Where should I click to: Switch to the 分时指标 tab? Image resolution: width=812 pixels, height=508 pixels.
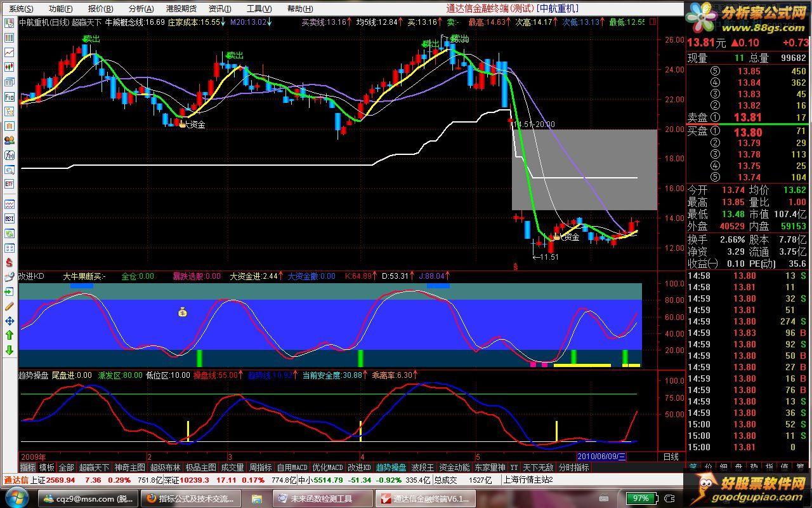(574, 467)
